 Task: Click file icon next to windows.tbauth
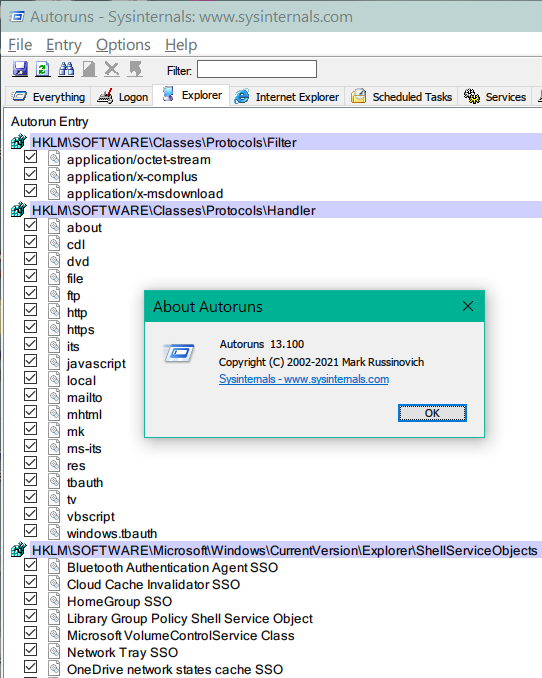[x=54, y=532]
